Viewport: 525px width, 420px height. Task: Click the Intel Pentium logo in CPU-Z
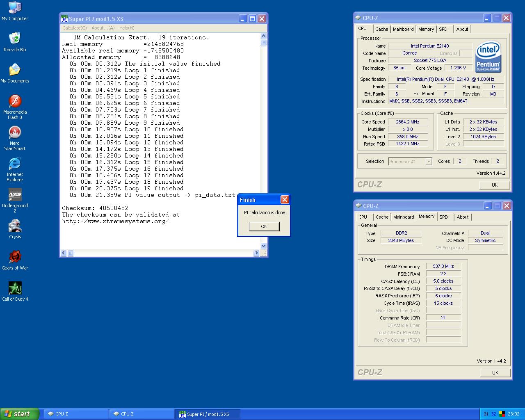click(488, 57)
